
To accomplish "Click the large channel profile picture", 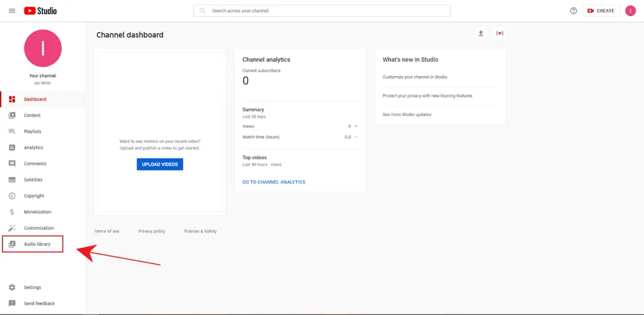I will (x=43, y=48).
